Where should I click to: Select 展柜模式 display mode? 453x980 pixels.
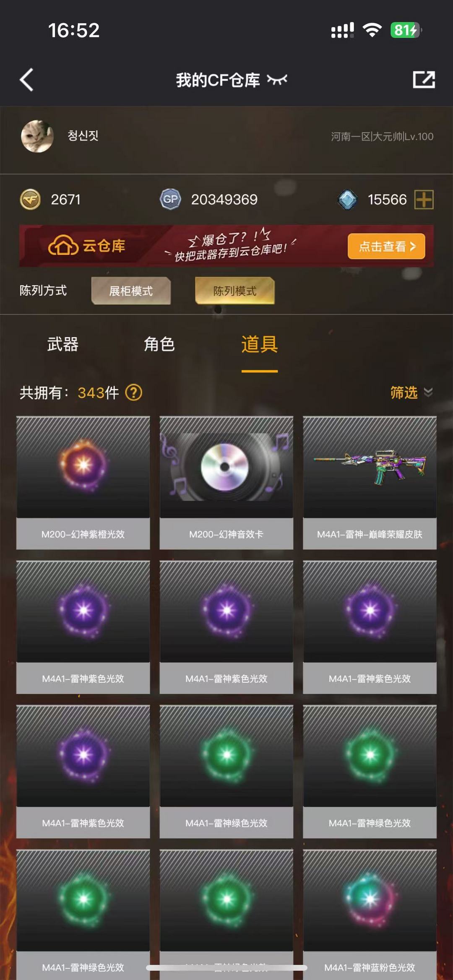(131, 291)
